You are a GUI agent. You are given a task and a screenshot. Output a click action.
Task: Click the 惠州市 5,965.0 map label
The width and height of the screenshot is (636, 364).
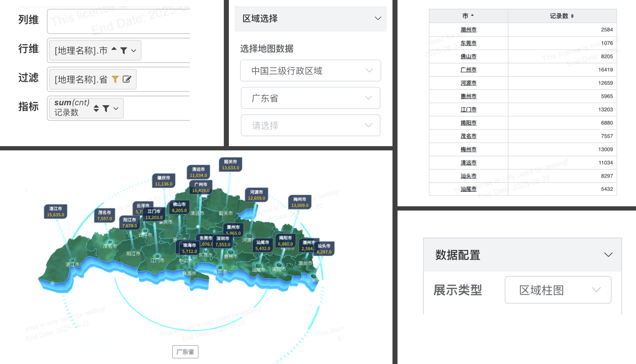click(x=233, y=230)
